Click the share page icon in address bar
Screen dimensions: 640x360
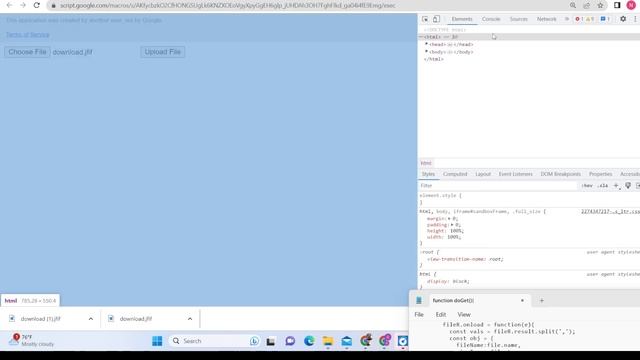(587, 5)
